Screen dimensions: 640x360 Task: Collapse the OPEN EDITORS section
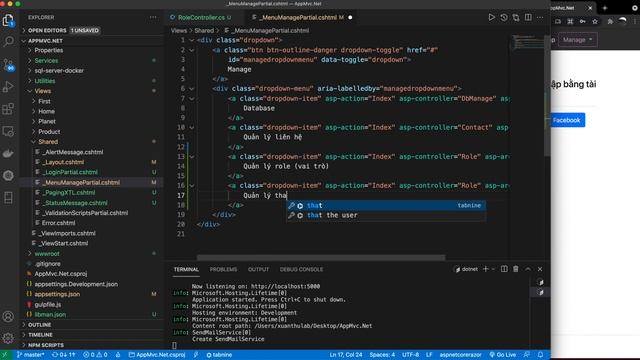[24, 31]
